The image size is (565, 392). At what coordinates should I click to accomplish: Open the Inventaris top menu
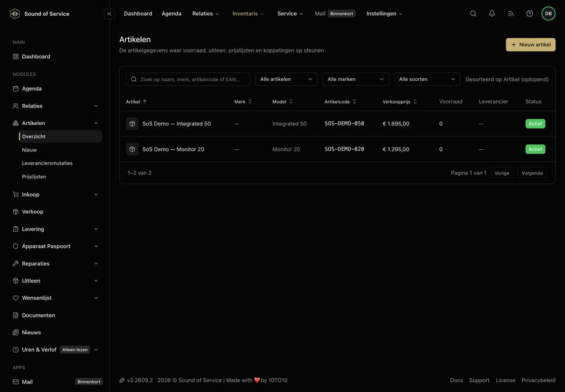[248, 14]
